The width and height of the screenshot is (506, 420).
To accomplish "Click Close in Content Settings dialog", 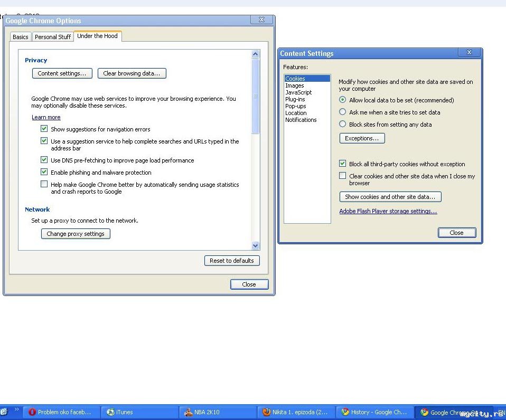I will tap(457, 233).
